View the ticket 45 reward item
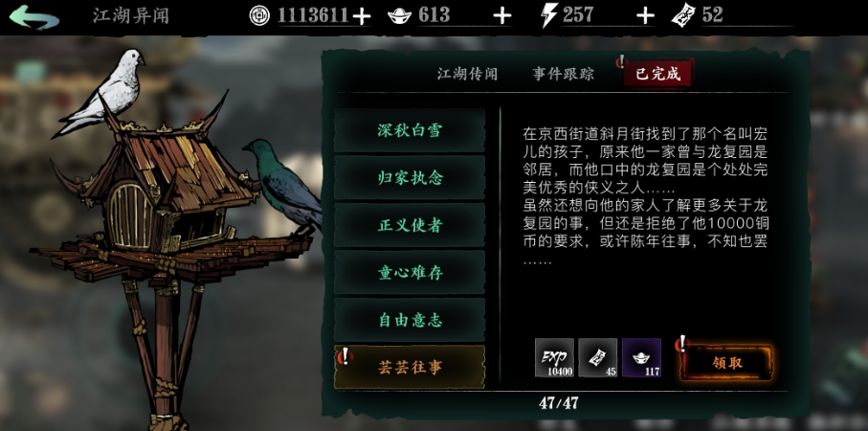 point(598,358)
